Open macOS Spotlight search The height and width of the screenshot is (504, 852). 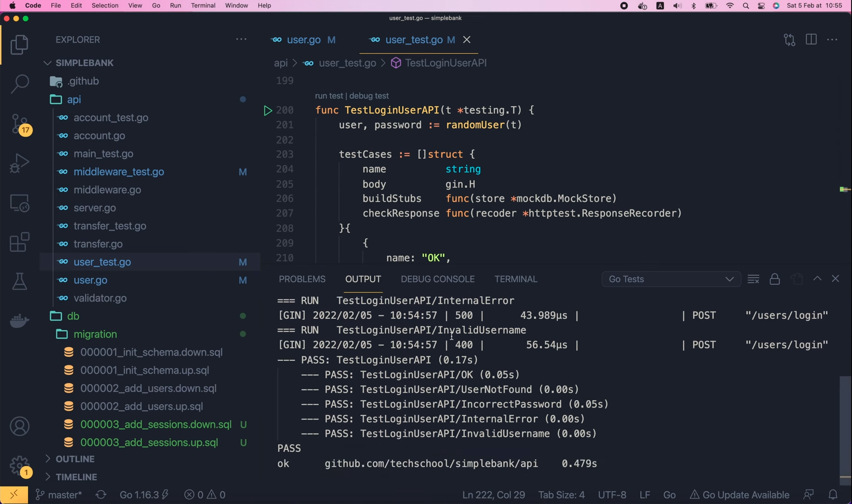coord(746,6)
